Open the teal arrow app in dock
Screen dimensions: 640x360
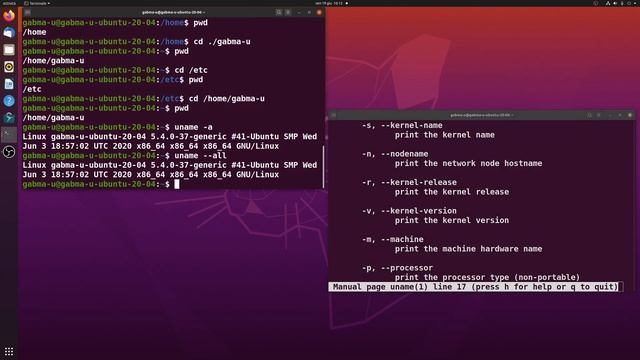(x=9, y=118)
